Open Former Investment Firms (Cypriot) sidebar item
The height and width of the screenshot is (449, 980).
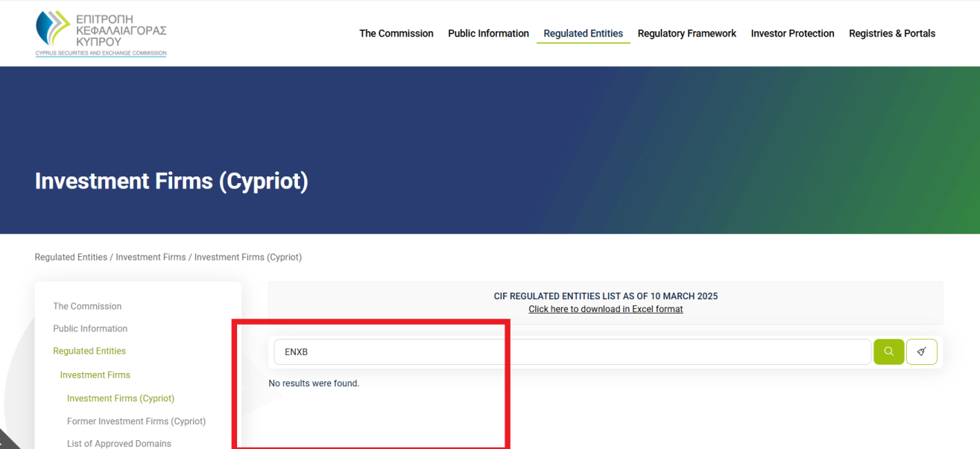click(x=136, y=421)
